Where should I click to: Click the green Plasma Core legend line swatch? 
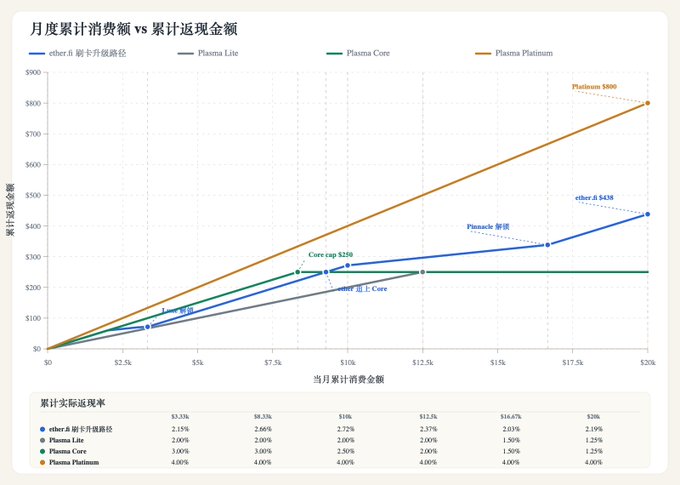tap(334, 53)
